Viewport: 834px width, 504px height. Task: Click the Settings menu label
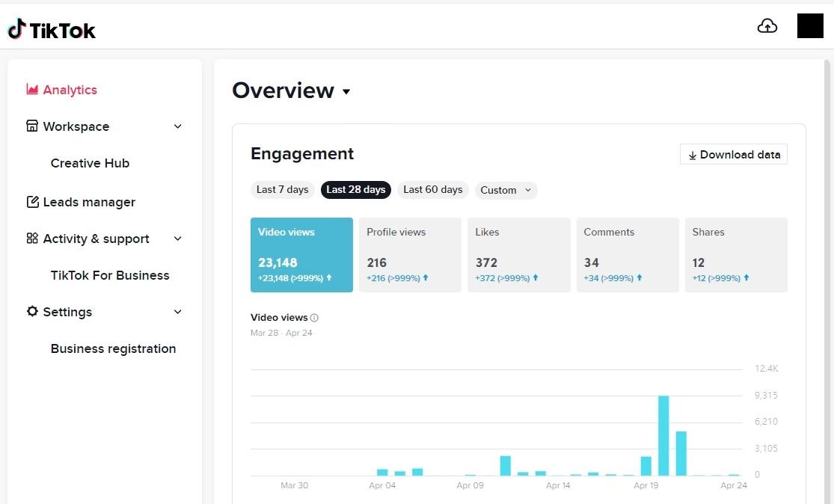coord(67,312)
